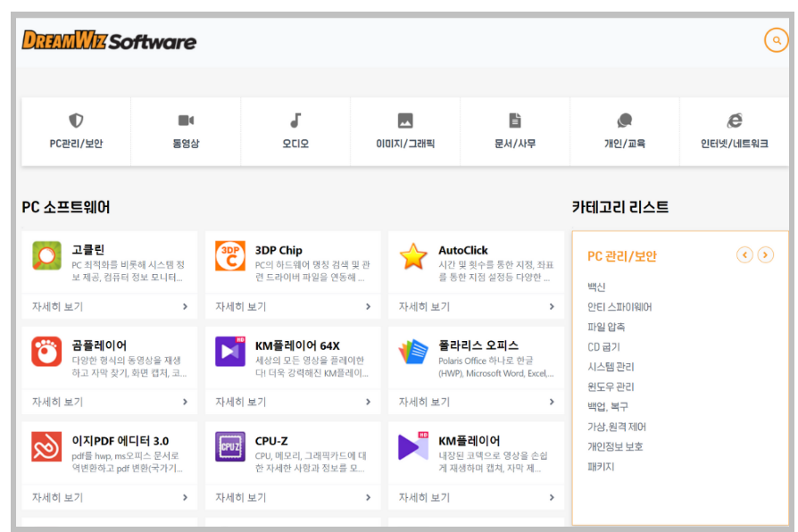Open the KM플레이어 64X title link
Image resolution: width=798 pixels, height=532 pixels.
click(297, 345)
